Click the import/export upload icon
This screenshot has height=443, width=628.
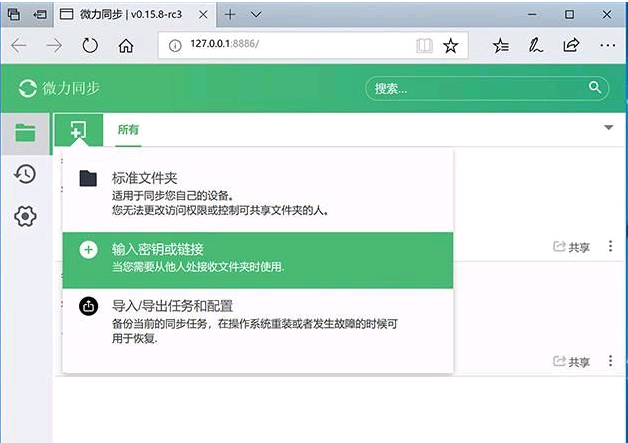pos(89,306)
